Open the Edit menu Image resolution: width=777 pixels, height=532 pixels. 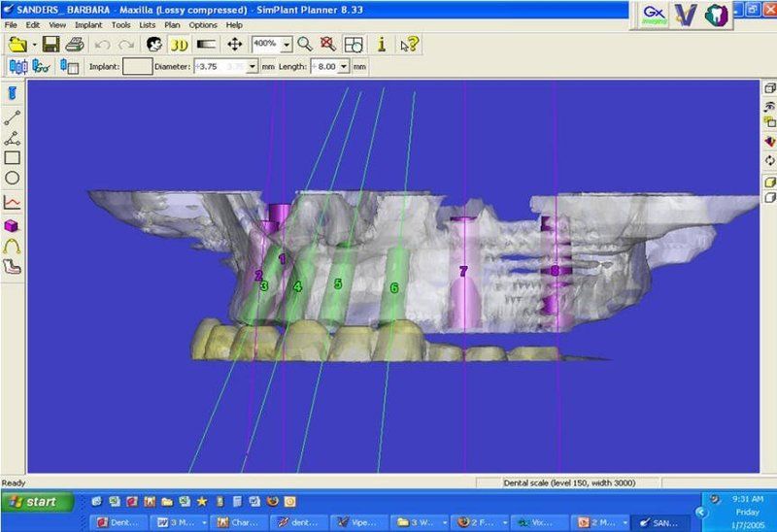pyautogui.click(x=33, y=25)
